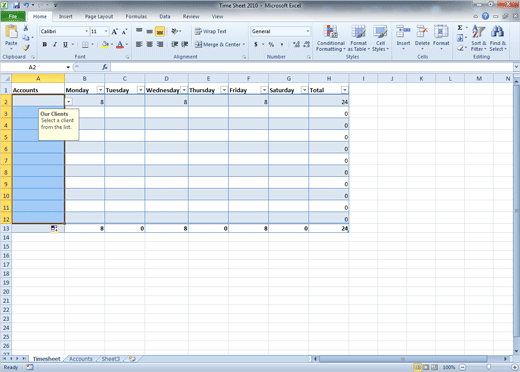The height and width of the screenshot is (372, 520).
Task: Switch to the Formulas ribbon tab
Action: tap(136, 16)
